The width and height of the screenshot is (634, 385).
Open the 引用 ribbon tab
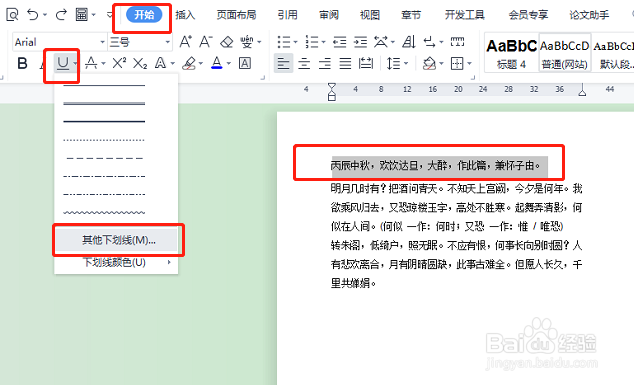point(287,15)
